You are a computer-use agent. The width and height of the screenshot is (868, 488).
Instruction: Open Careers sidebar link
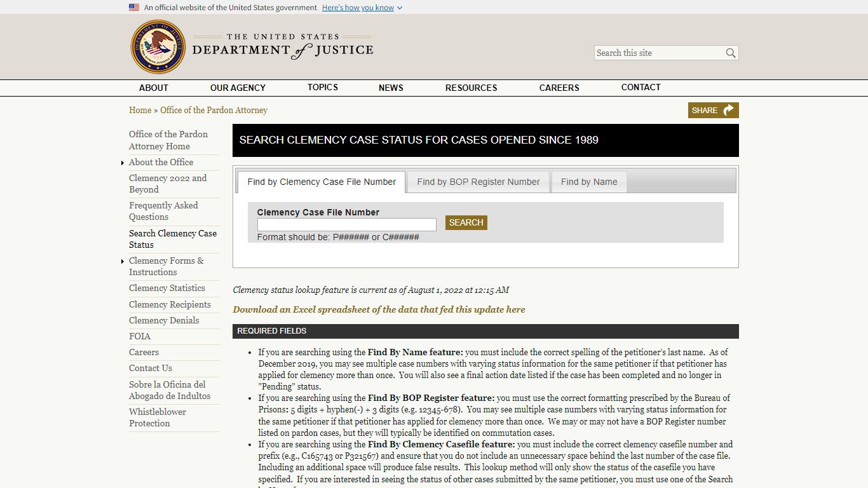(144, 352)
